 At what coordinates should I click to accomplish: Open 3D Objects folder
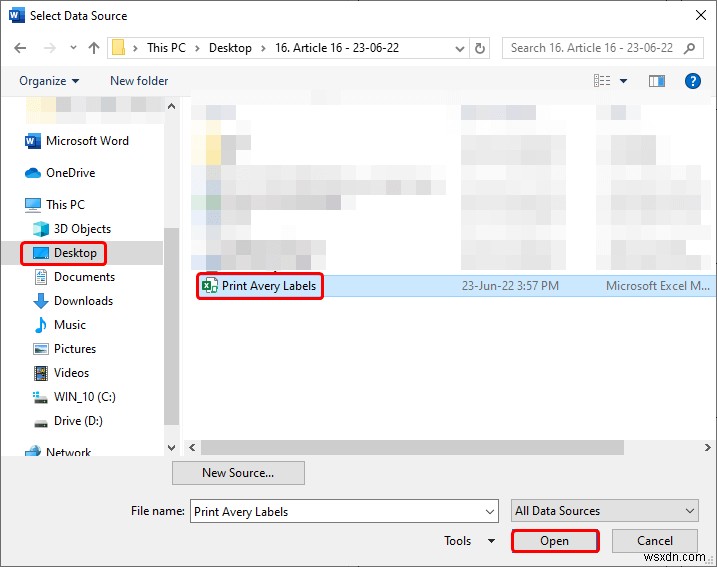click(82, 229)
